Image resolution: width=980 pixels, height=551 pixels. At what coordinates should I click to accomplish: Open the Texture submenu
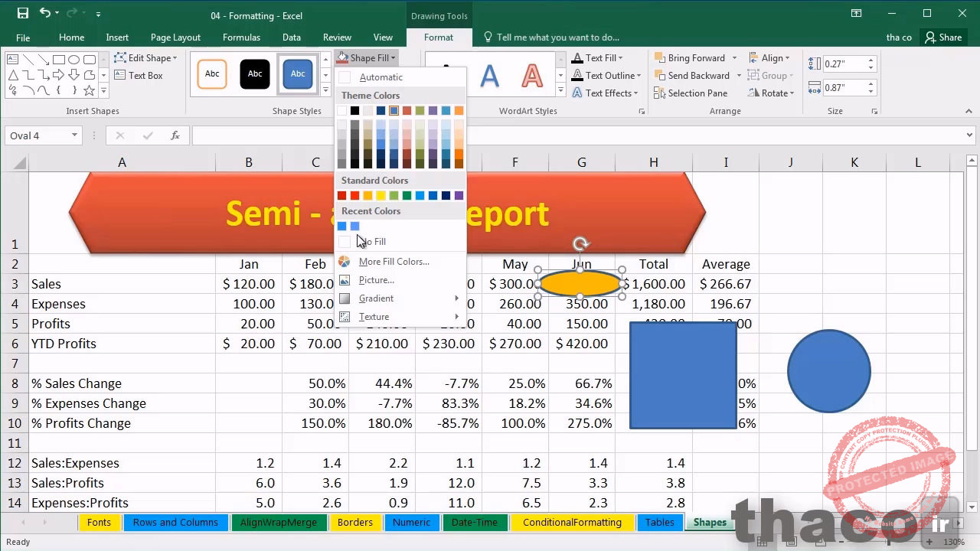(x=401, y=317)
